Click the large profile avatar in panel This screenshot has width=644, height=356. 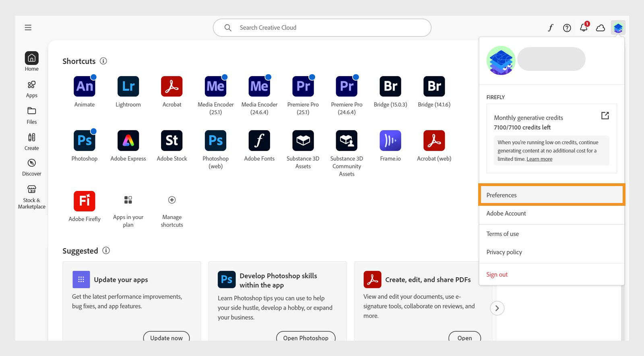click(x=501, y=60)
